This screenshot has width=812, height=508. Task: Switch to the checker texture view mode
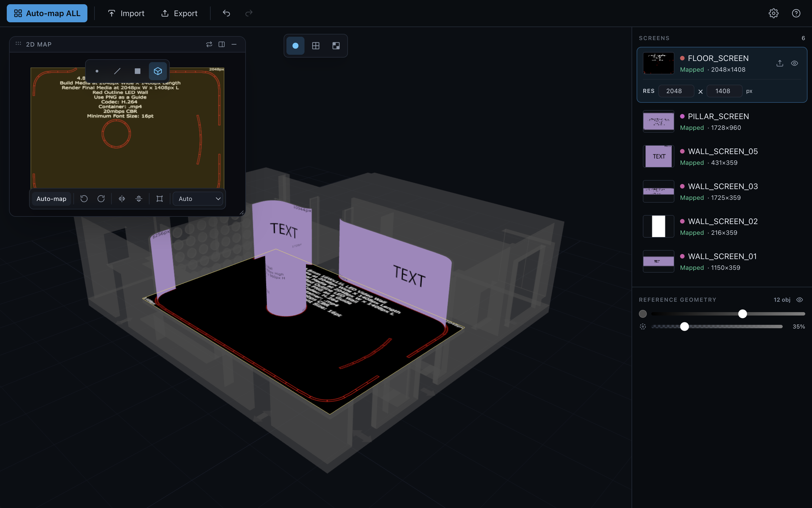(x=336, y=46)
